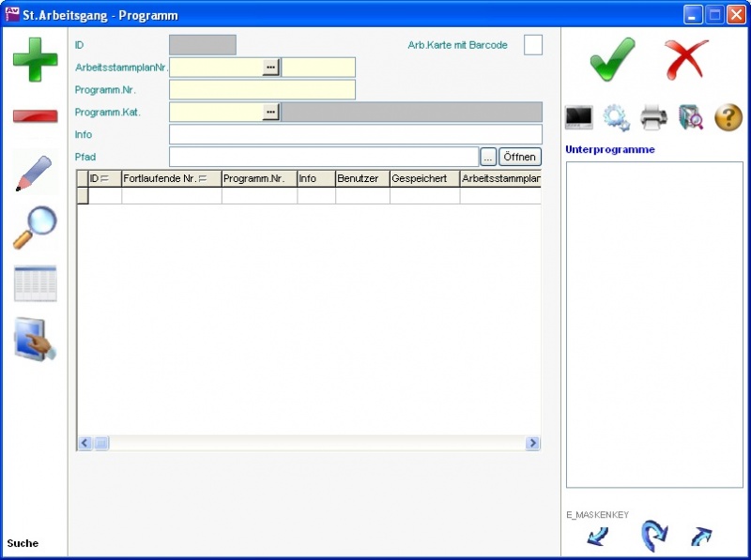Open the Programm.Kat. lookup button
Image resolution: width=751 pixels, height=560 pixels.
click(x=271, y=113)
